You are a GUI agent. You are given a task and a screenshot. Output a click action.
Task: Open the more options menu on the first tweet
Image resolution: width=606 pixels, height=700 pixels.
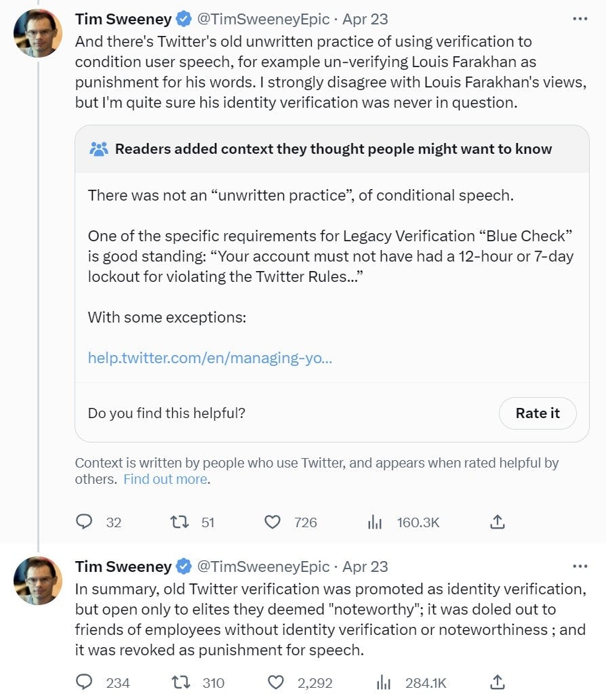580,17
